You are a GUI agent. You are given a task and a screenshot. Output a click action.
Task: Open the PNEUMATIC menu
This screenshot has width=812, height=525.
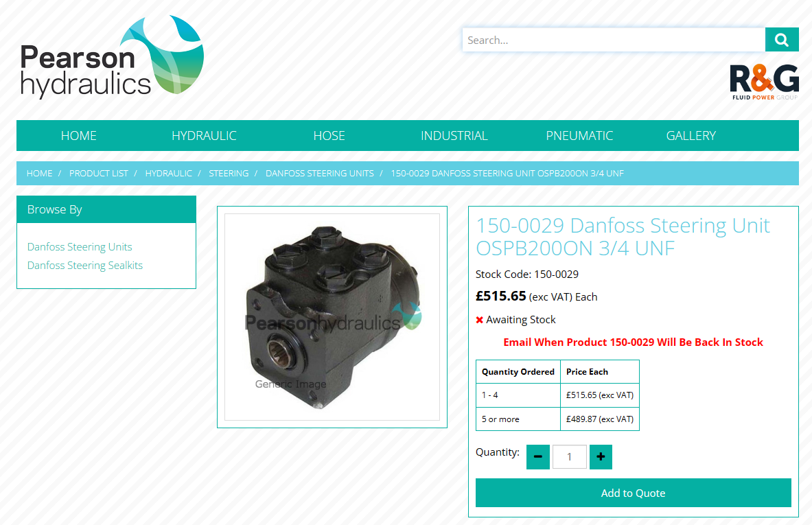579,136
